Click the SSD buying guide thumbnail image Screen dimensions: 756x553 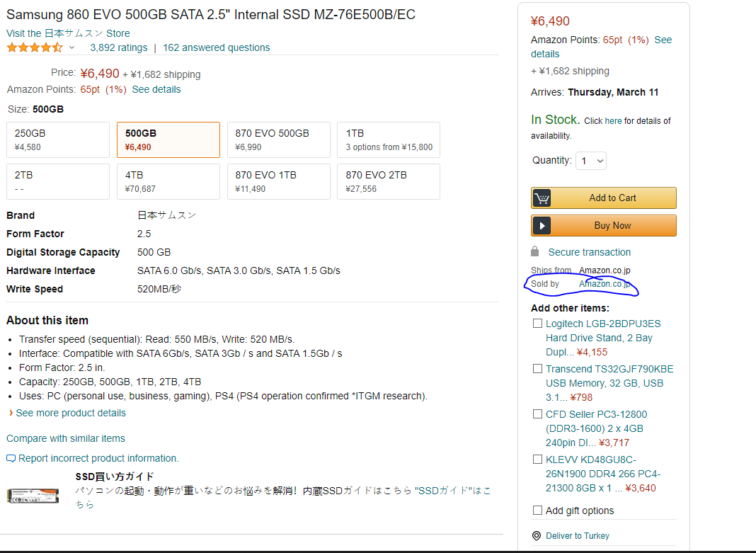click(x=33, y=494)
